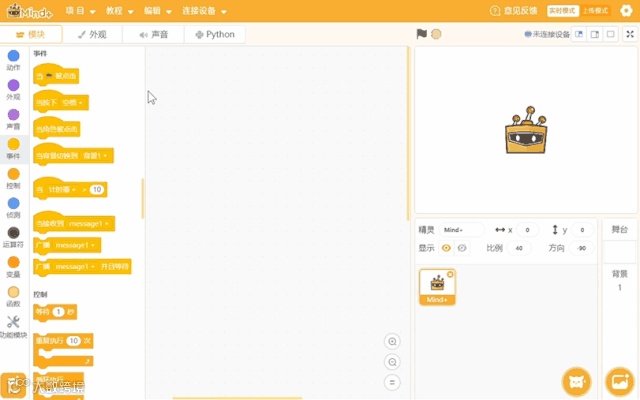The height and width of the screenshot is (400, 640).
Task: Zoom in the workspace
Action: pyautogui.click(x=392, y=342)
